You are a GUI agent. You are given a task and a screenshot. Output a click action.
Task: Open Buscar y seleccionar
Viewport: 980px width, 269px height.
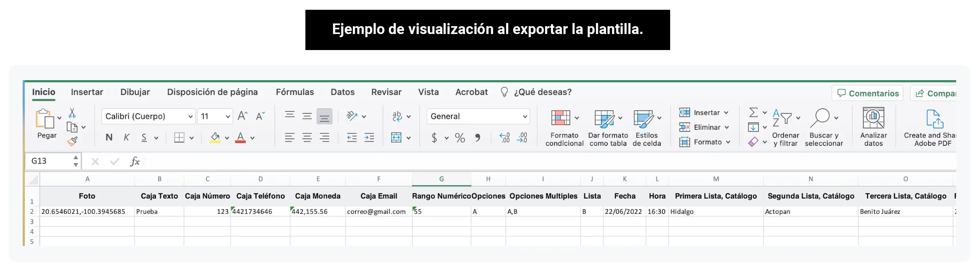(824, 127)
